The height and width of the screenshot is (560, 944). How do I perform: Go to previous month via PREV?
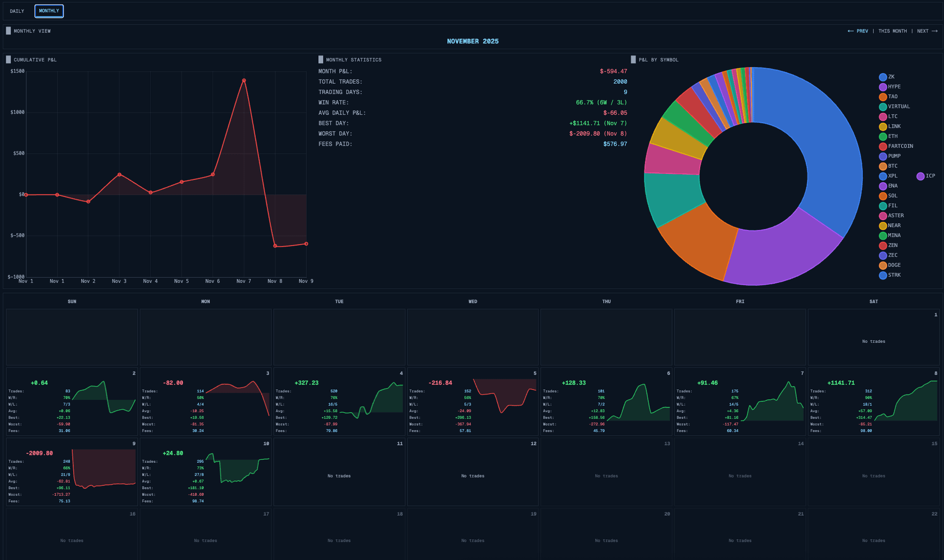858,31
